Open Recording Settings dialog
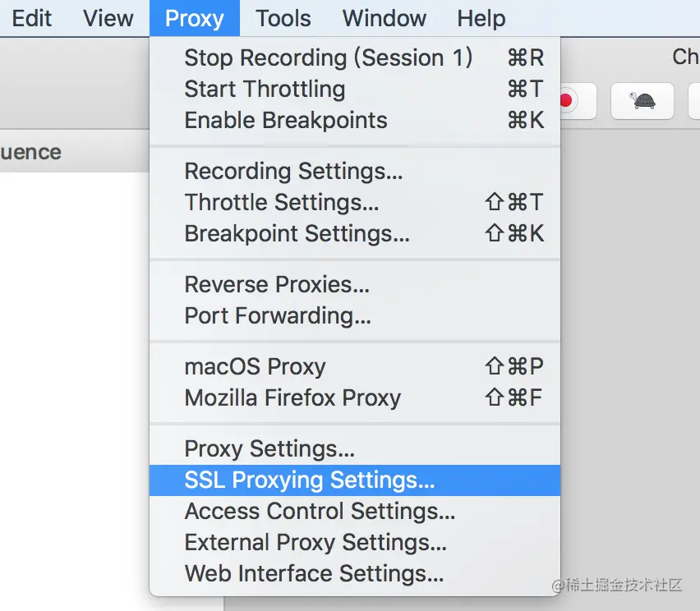Screen dimensions: 700x611 [x=293, y=171]
